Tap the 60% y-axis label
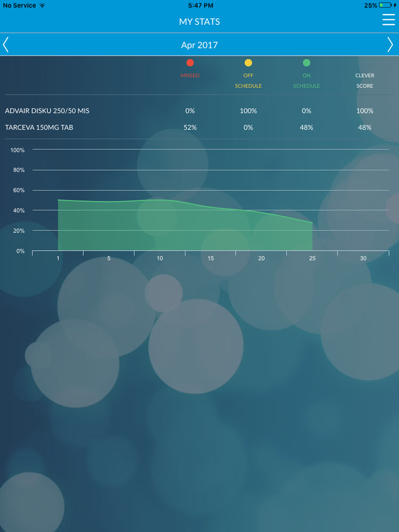 19,190
